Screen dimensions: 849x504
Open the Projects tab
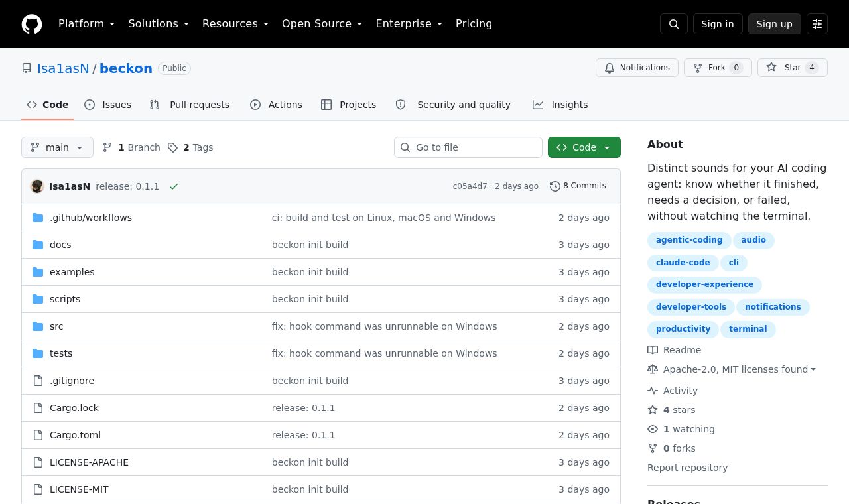[349, 105]
